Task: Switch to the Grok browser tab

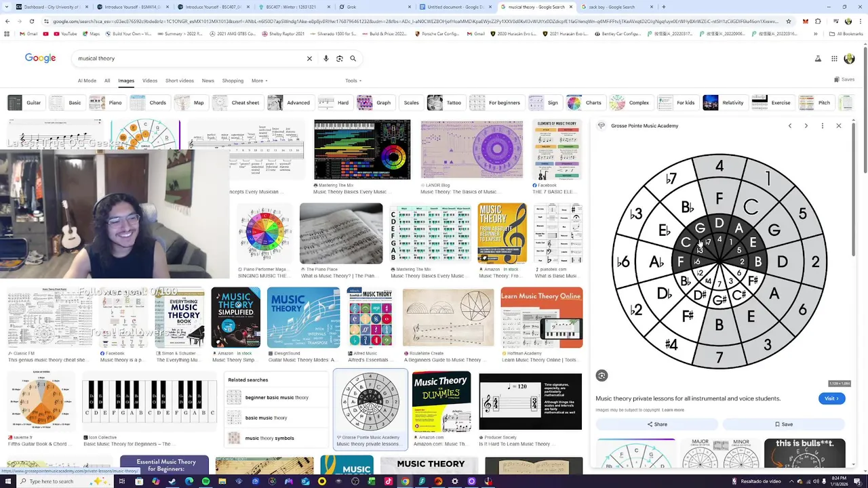Action: 372,7
